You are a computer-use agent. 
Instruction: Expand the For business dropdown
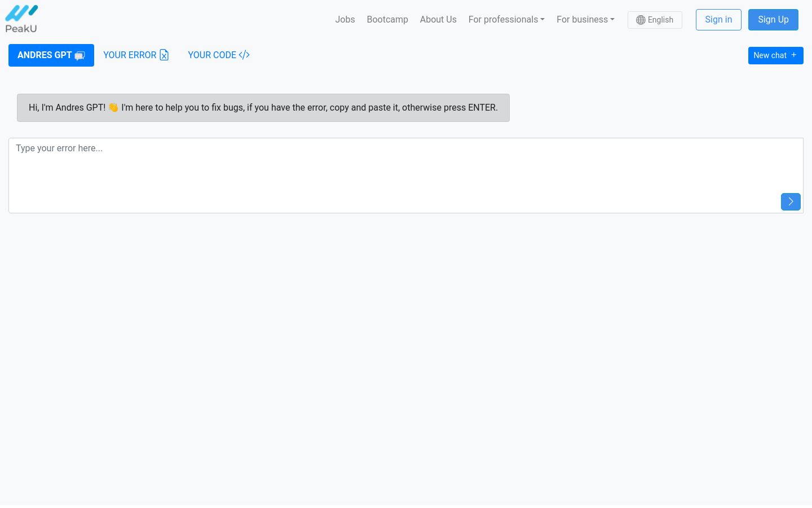point(585,19)
